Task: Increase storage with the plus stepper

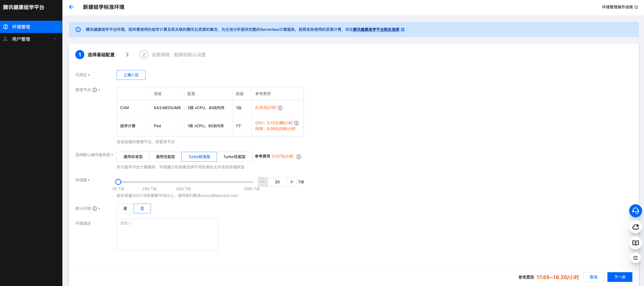Action: [x=291, y=182]
